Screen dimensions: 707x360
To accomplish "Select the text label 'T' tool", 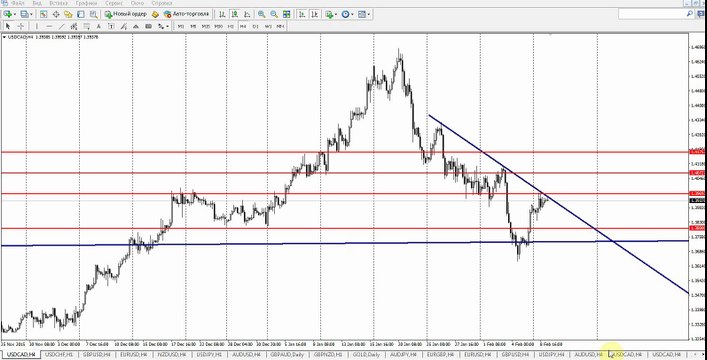I will coord(111,26).
